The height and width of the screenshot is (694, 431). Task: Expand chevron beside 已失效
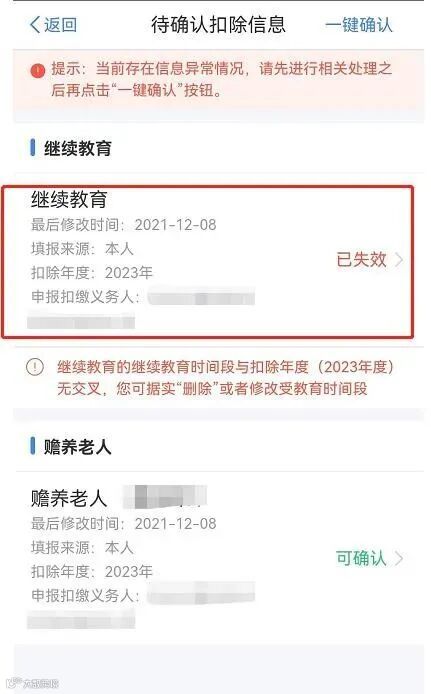(399, 259)
